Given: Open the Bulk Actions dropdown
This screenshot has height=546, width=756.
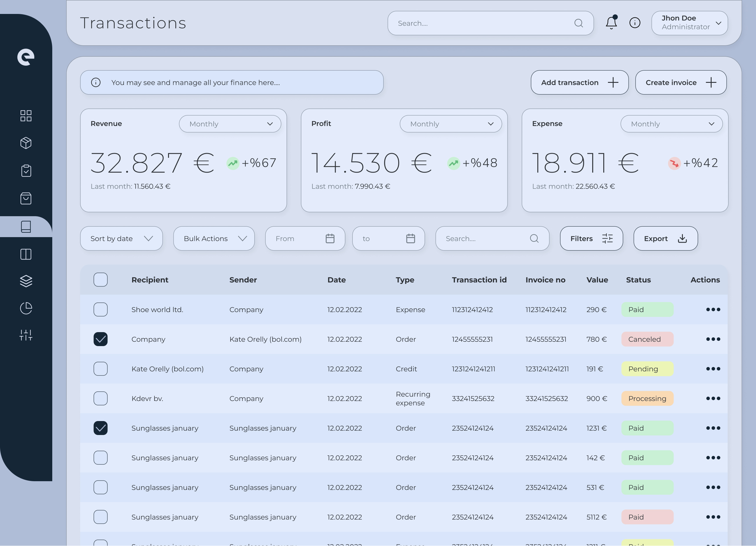Looking at the screenshot, I should pyautogui.click(x=214, y=239).
